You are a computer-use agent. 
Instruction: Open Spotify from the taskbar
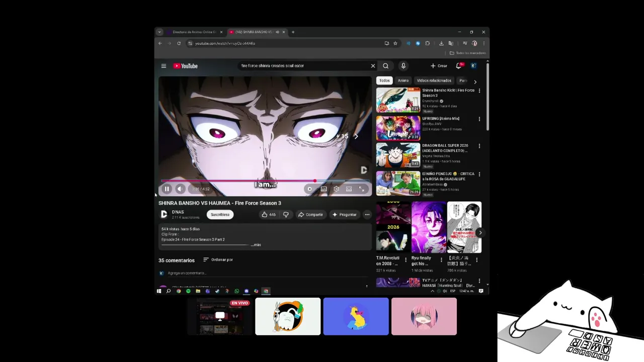188,291
